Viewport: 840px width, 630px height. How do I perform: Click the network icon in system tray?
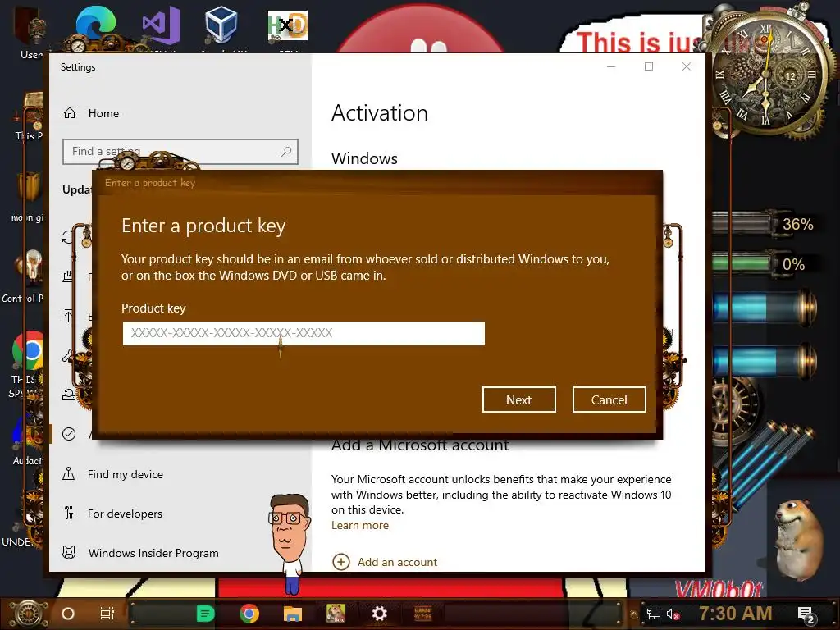[x=654, y=614]
